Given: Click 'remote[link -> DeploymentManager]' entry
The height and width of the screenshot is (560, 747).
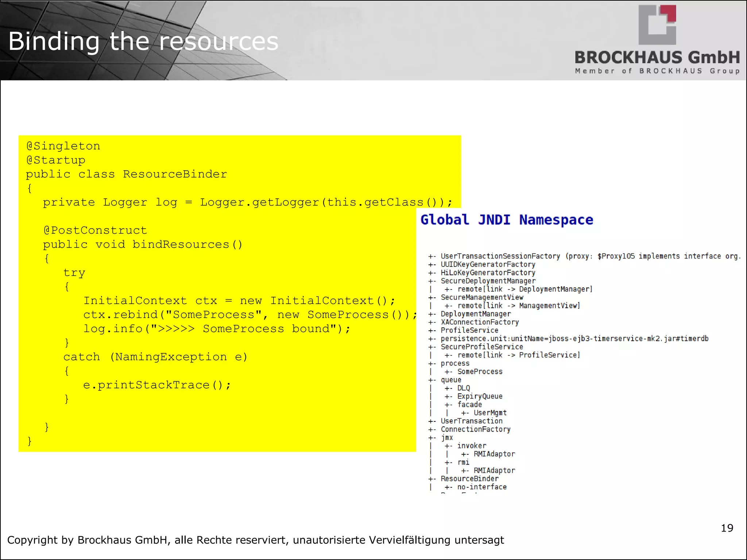Looking at the screenshot, I should pos(525,289).
